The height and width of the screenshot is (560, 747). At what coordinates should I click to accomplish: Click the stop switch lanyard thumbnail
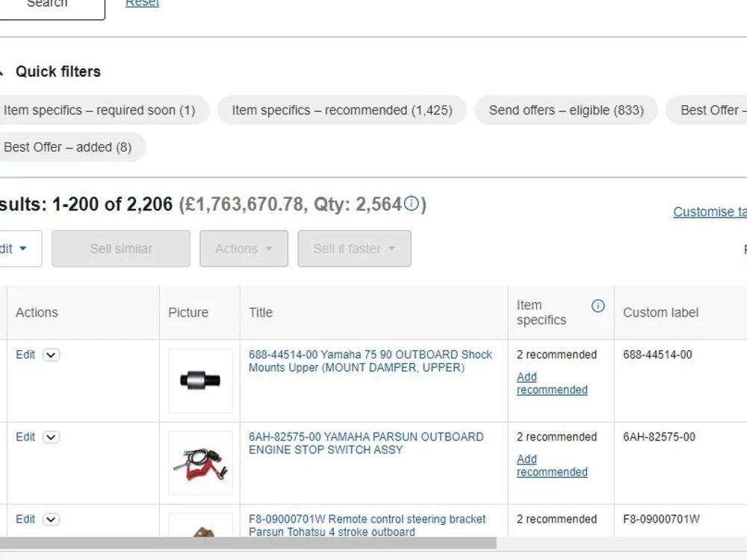point(200,463)
